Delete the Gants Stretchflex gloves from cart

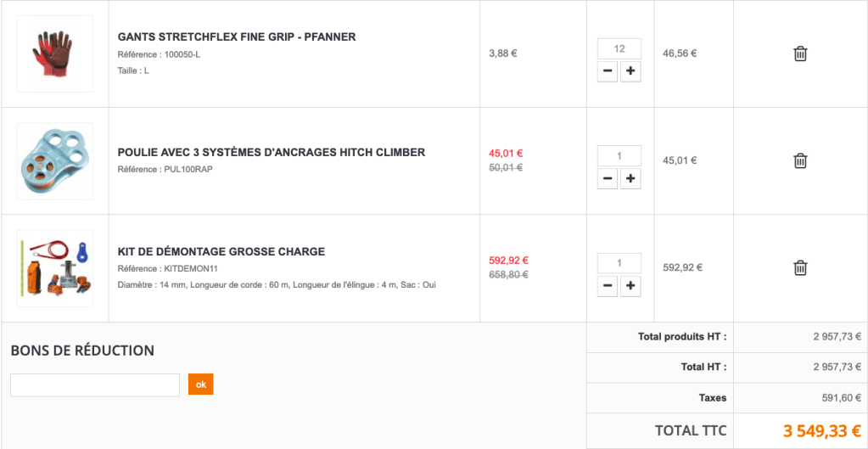pyautogui.click(x=799, y=53)
